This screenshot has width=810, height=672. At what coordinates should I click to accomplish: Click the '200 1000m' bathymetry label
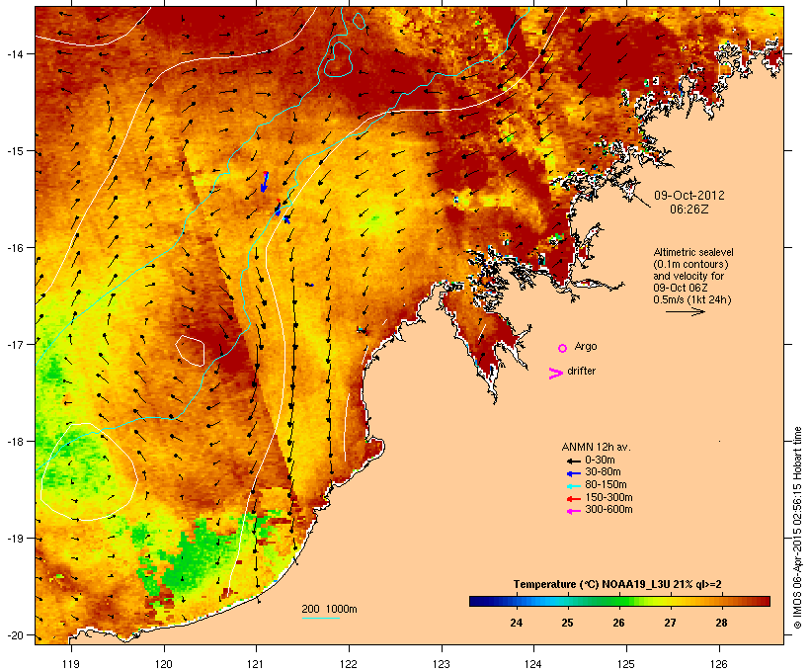coord(329,609)
